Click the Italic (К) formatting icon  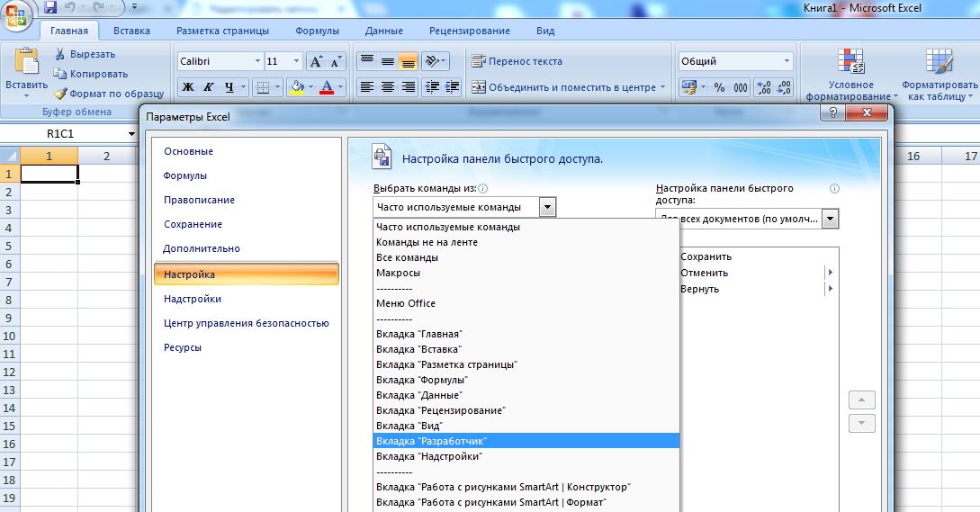click(x=209, y=87)
